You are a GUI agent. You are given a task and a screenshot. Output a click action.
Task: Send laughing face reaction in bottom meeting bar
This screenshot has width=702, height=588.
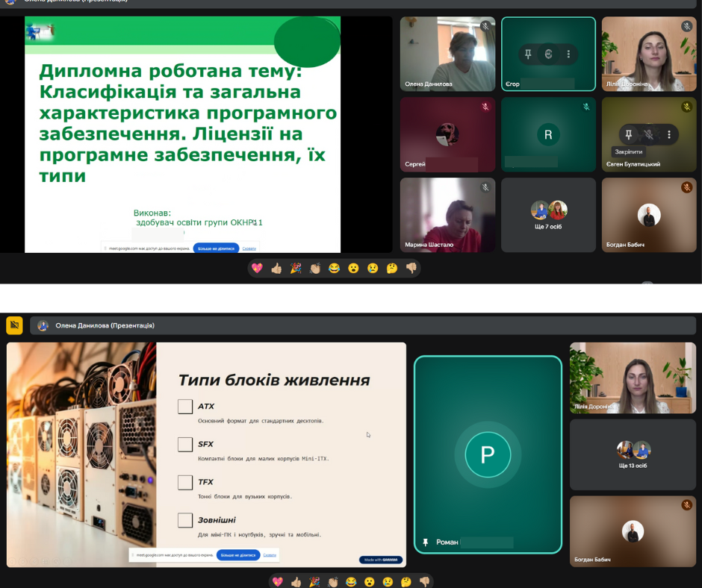coord(351,582)
